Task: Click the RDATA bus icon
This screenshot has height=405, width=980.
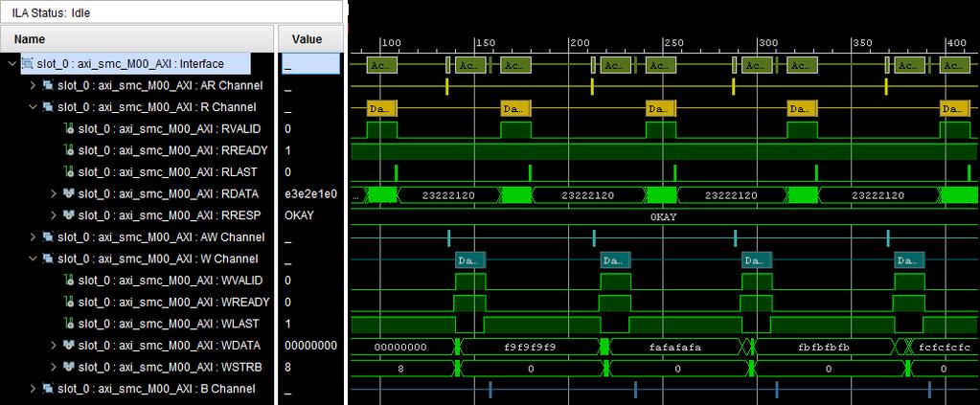Action: (x=69, y=193)
